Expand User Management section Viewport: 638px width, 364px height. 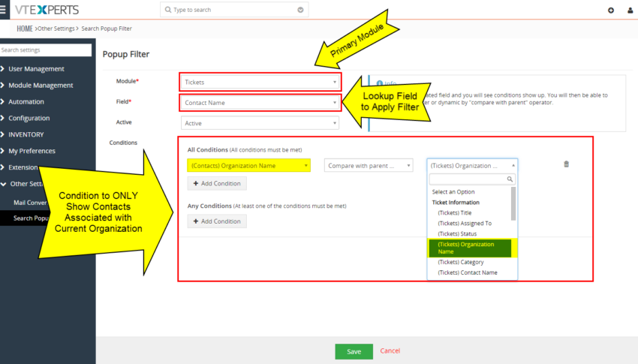tap(36, 69)
